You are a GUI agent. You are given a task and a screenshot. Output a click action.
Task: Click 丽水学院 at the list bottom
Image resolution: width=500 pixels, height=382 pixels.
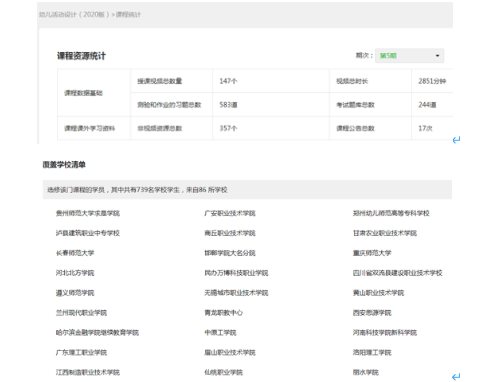pos(366,372)
